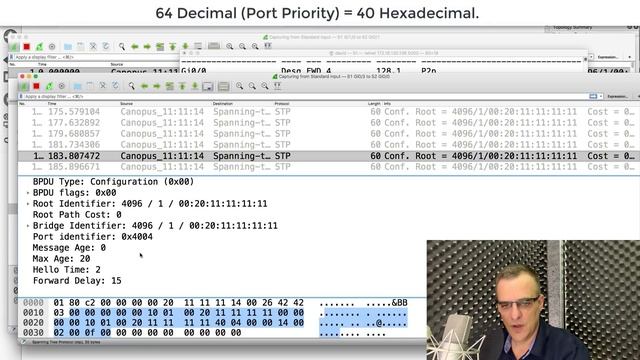Stop capture with the front red square

36,86
